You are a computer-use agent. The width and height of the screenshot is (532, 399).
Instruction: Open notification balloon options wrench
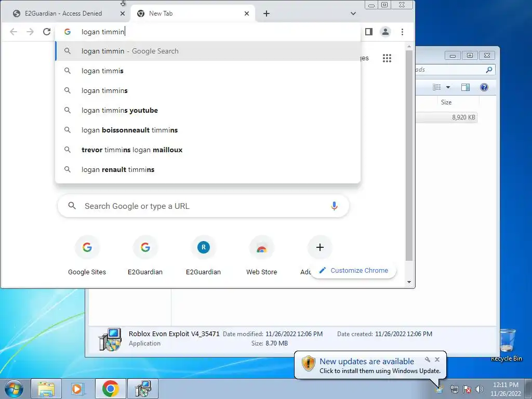428,360
